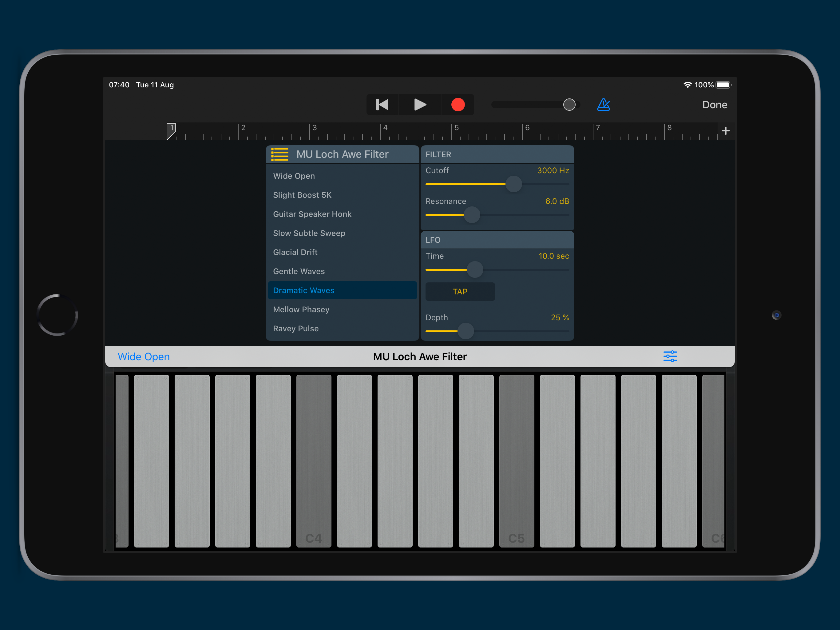Tap the go-to-beginning transport button
Screen dimensions: 840x630
382,105
